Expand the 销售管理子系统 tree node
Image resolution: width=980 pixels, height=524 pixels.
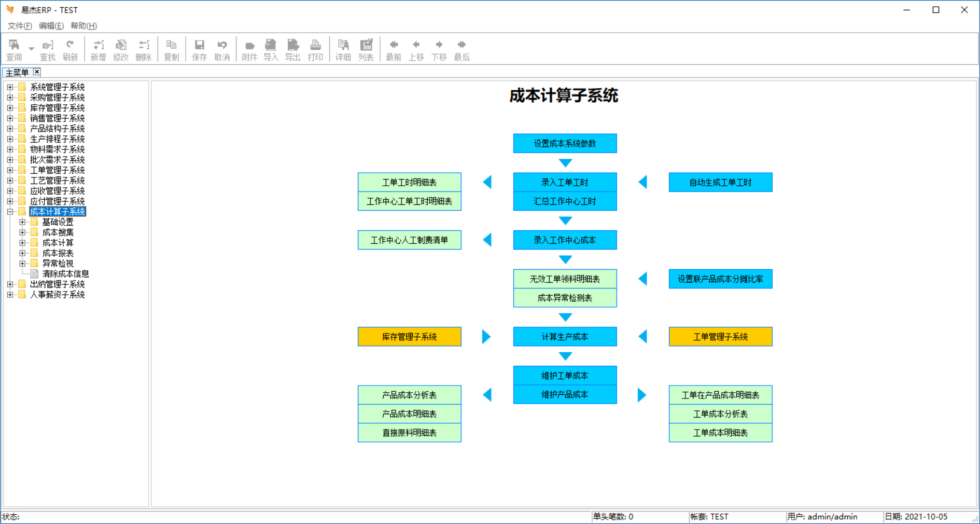click(x=10, y=118)
